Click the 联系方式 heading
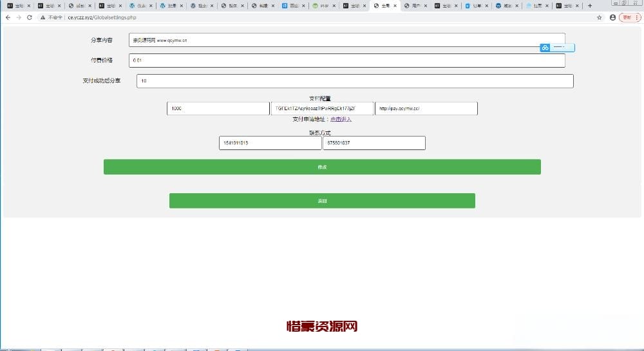Screen dimensions: 644x351 (319, 133)
